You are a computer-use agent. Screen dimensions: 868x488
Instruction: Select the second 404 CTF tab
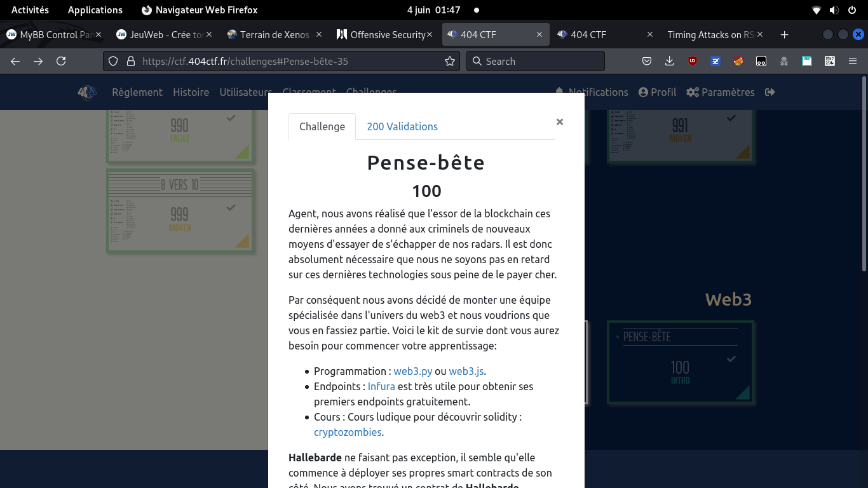point(604,34)
